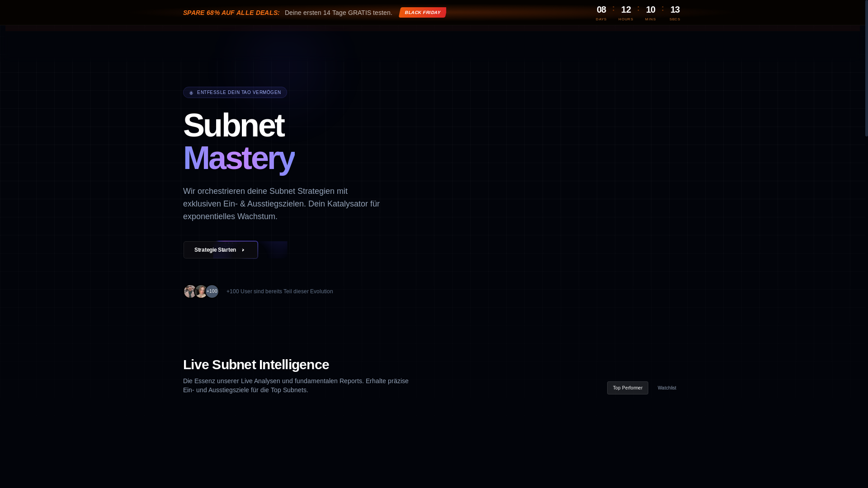Click the 'Deine ersten 14 Tage GRATIS testen' text
The width and height of the screenshot is (868, 488).
(339, 13)
